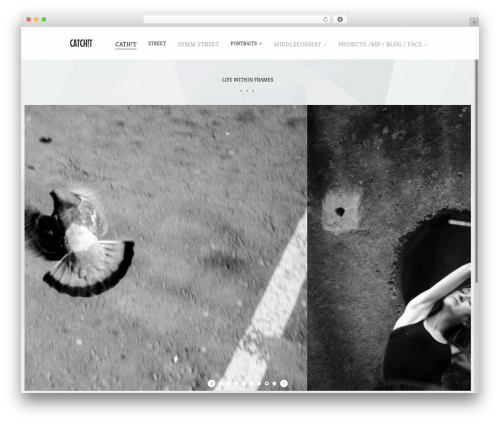Click the LIFE WITHIN FRAMES heading
This screenshot has height=423, width=500.
(x=247, y=80)
